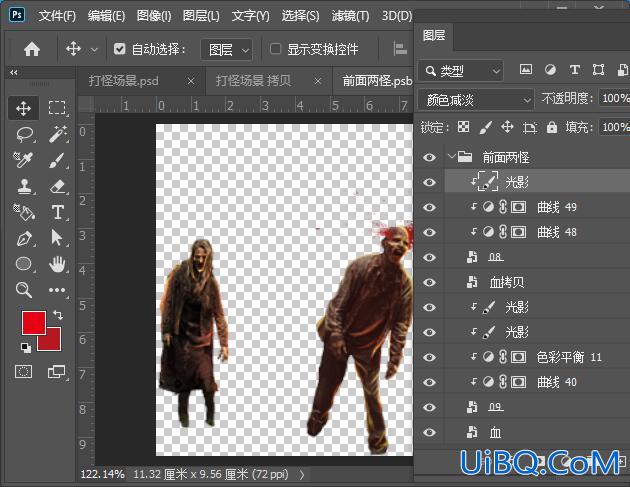Toggle the Auto-Select (自动选择) checkbox
The image size is (630, 487).
(119, 49)
